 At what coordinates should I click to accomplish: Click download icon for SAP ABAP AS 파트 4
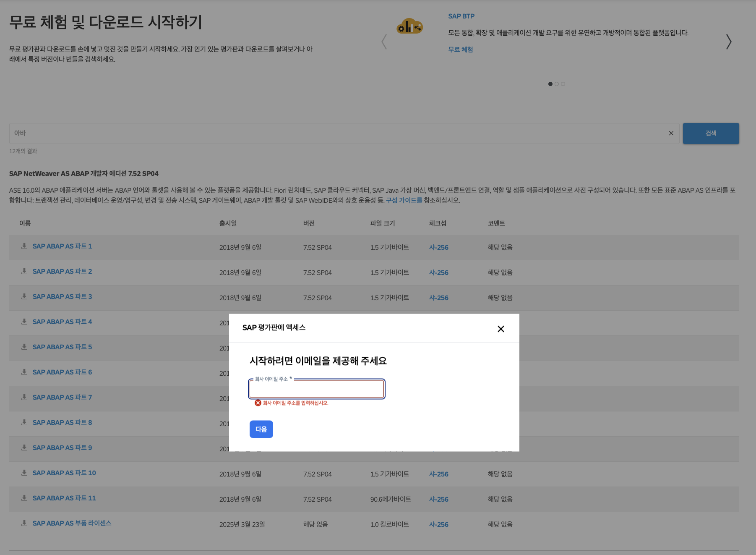point(24,322)
